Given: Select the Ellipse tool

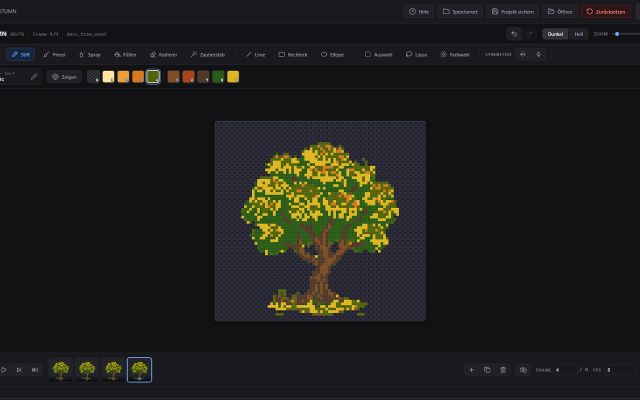Looking at the screenshot, I should (332, 54).
